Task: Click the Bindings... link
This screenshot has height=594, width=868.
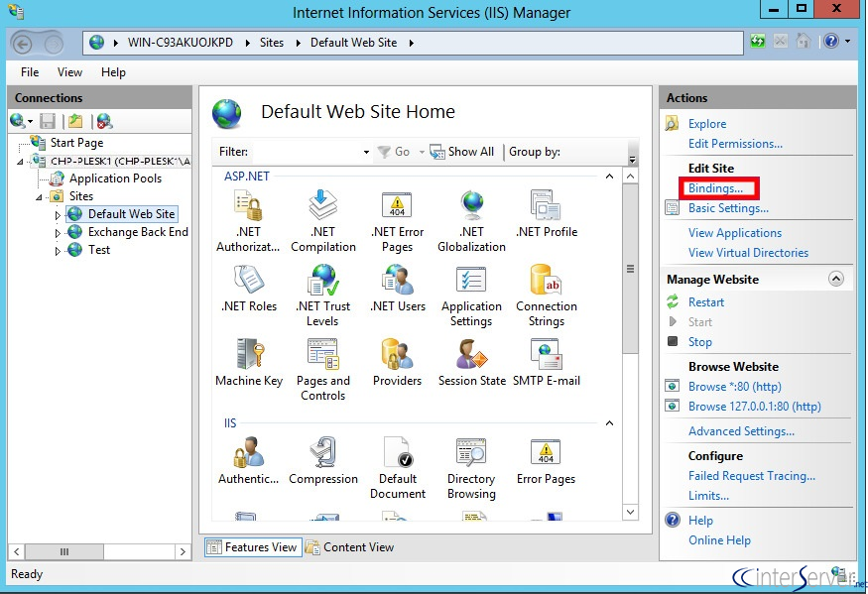Action: pyautogui.click(x=715, y=188)
